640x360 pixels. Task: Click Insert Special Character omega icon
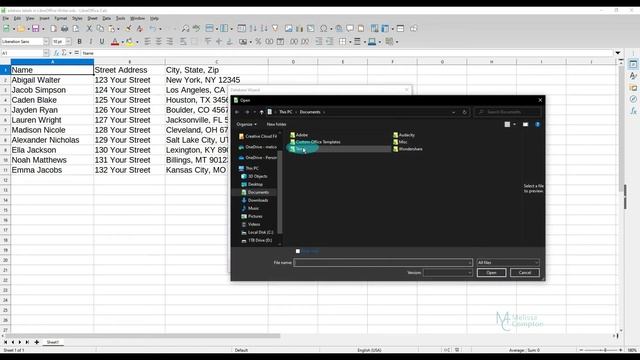click(x=323, y=29)
